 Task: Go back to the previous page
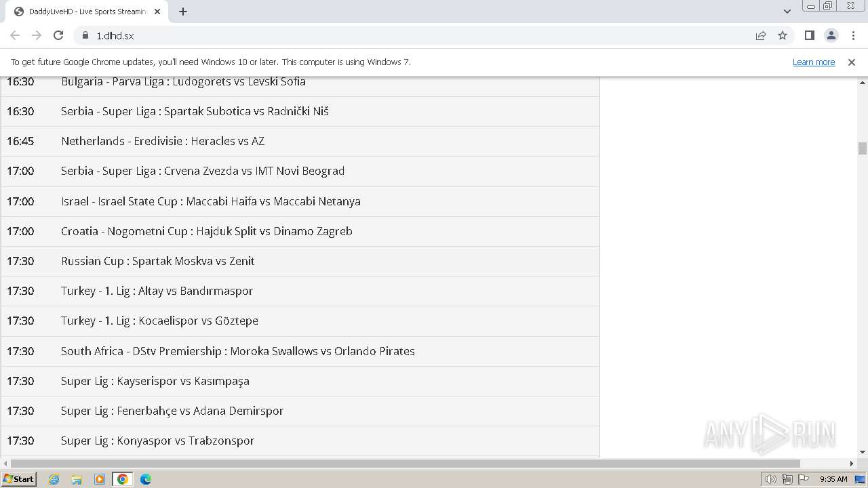[x=15, y=35]
